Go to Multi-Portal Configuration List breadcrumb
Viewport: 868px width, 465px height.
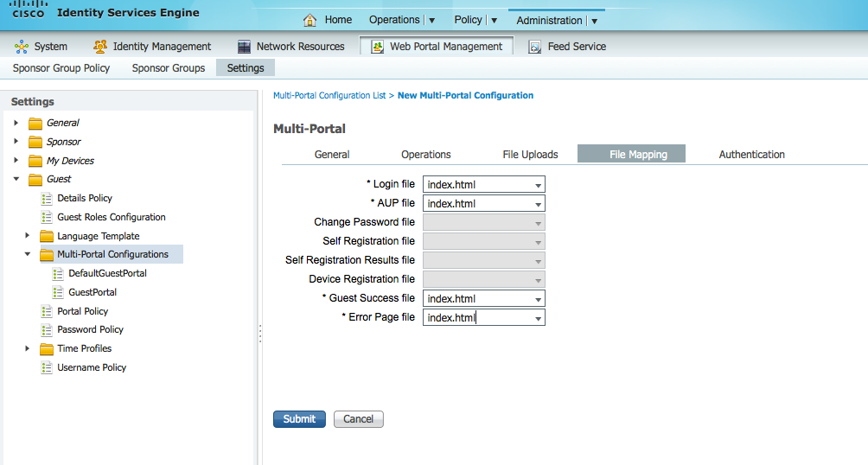329,95
